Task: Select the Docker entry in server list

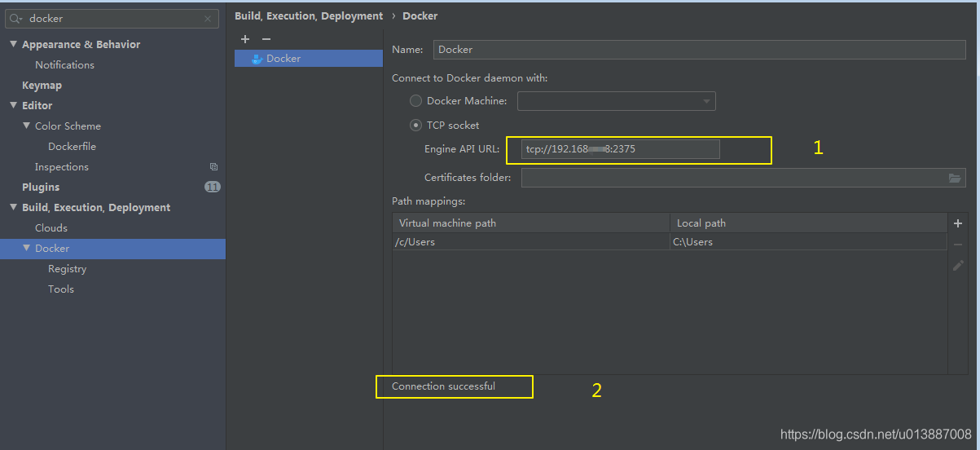Action: click(308, 59)
